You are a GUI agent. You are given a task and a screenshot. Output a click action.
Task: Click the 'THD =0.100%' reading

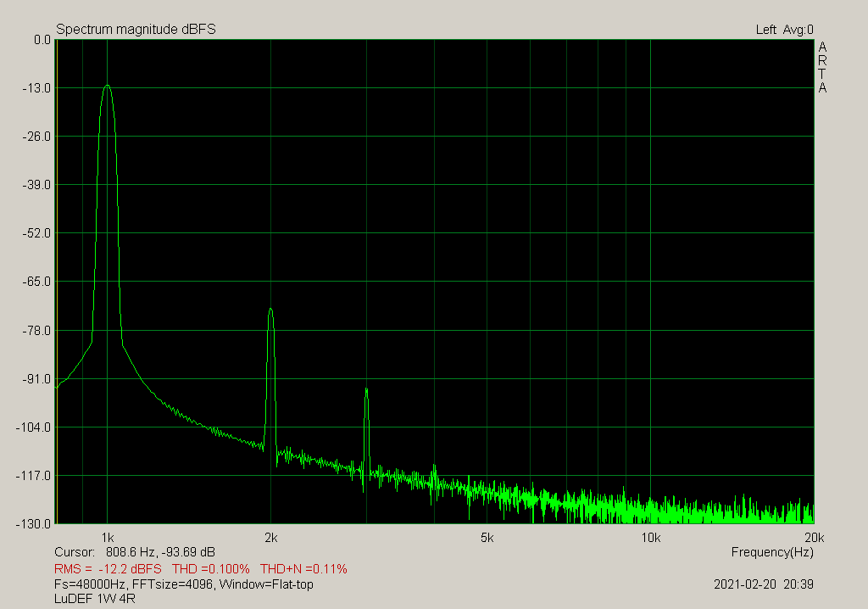click(x=211, y=568)
